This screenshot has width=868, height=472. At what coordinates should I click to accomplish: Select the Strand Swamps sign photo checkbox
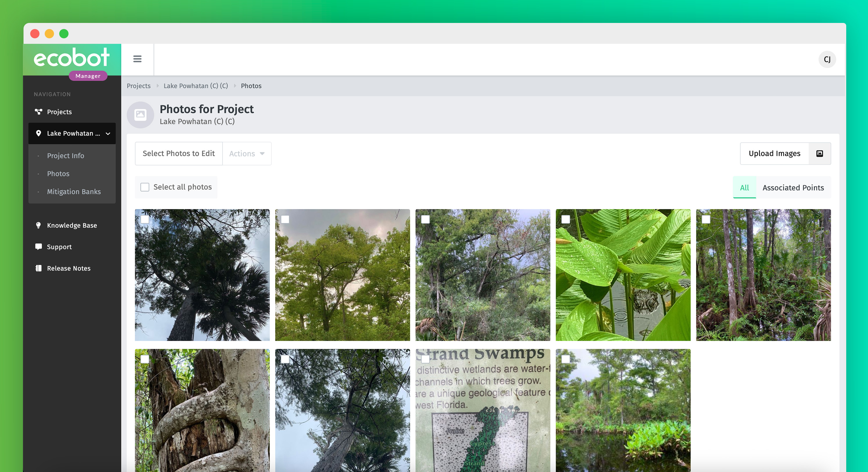coord(426,359)
